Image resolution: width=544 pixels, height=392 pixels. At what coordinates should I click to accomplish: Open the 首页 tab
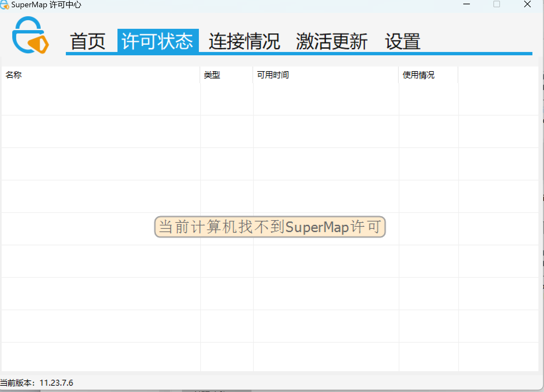[88, 41]
